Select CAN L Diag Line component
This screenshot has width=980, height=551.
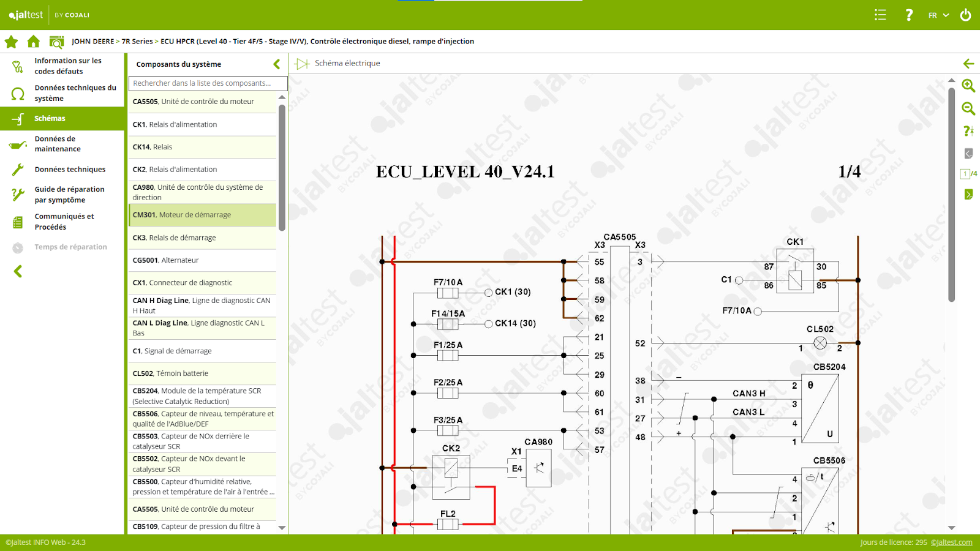click(202, 328)
